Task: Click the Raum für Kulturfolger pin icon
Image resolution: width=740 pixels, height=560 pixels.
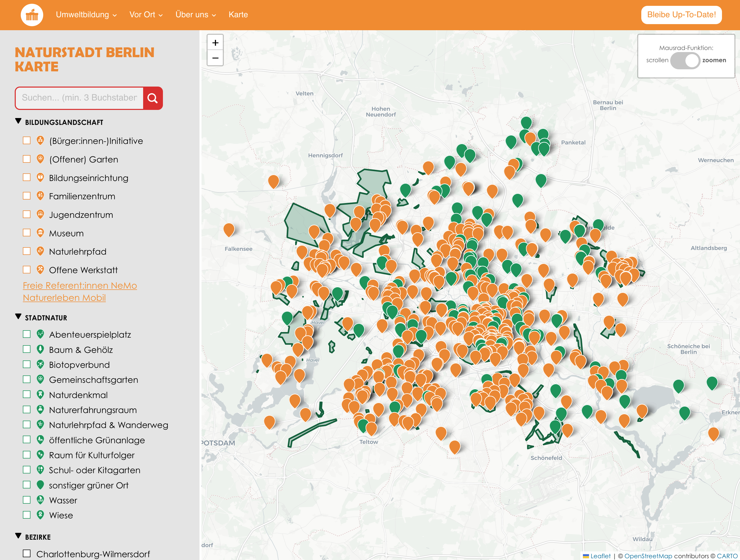Action: pos(40,455)
